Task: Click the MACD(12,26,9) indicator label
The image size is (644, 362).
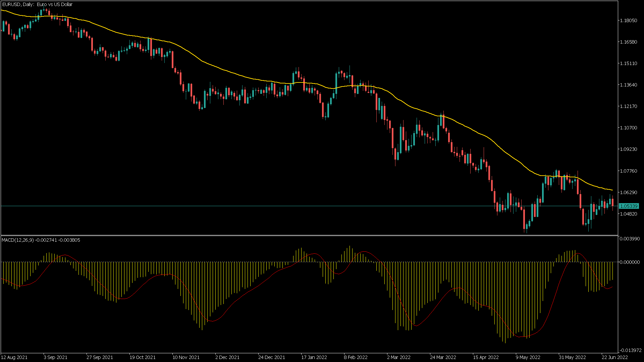Action: (x=41, y=240)
